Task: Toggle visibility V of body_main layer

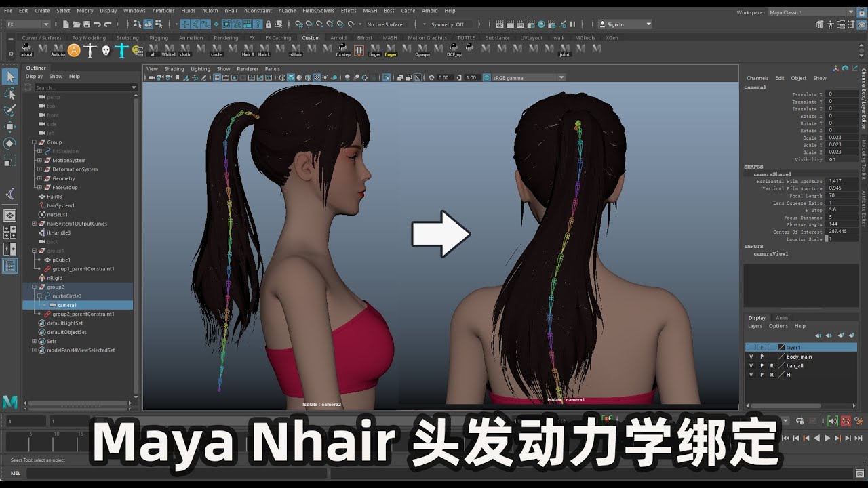Action: point(751,357)
